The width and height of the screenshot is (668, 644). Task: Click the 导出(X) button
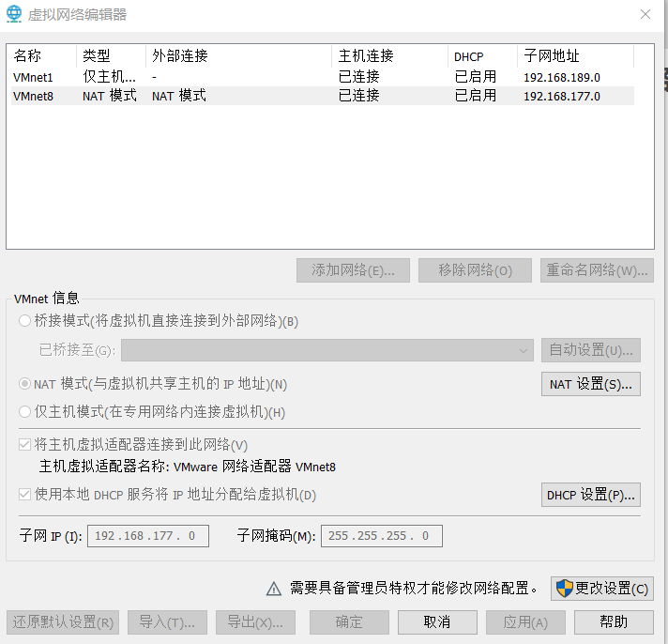coord(255,622)
